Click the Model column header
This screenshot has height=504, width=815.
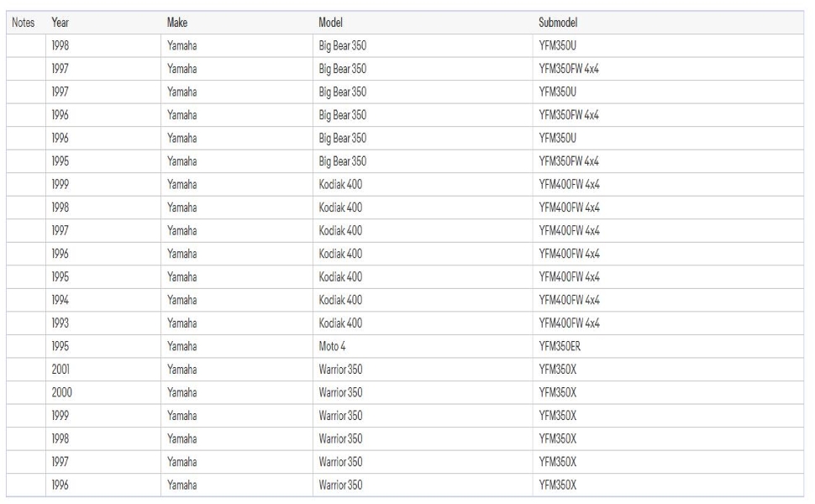pyautogui.click(x=330, y=23)
